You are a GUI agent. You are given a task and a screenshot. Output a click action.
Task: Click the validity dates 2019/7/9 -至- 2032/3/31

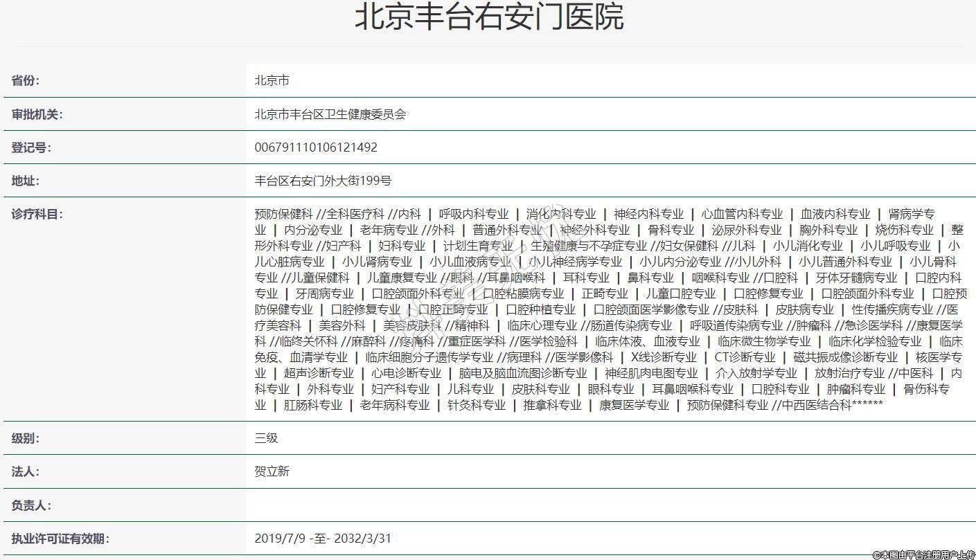pyautogui.click(x=323, y=539)
